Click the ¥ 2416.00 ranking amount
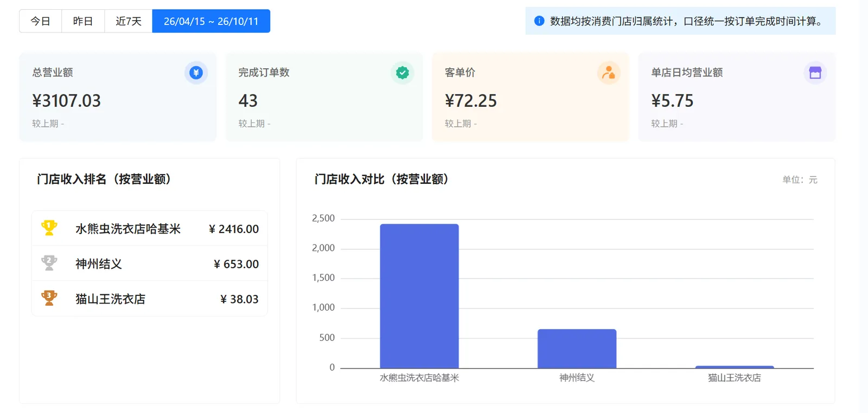Screen dimensions: 868x413 (x=234, y=229)
